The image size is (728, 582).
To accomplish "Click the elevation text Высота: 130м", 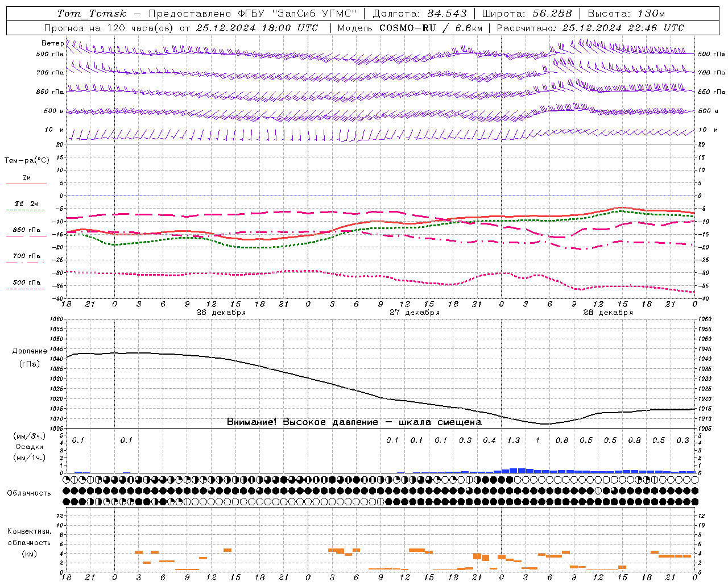I will (626, 14).
